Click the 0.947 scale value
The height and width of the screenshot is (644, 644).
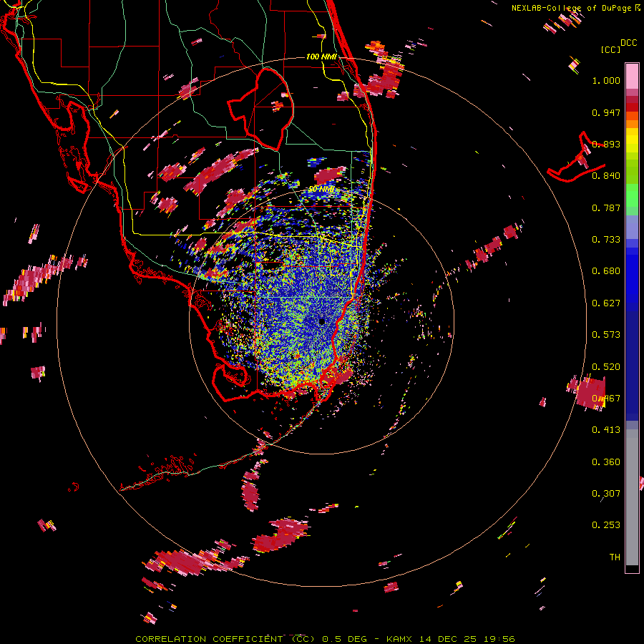[x=606, y=112]
